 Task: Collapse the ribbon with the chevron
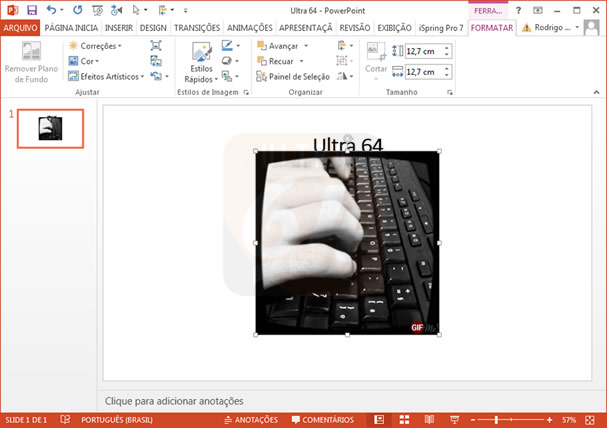(x=596, y=92)
